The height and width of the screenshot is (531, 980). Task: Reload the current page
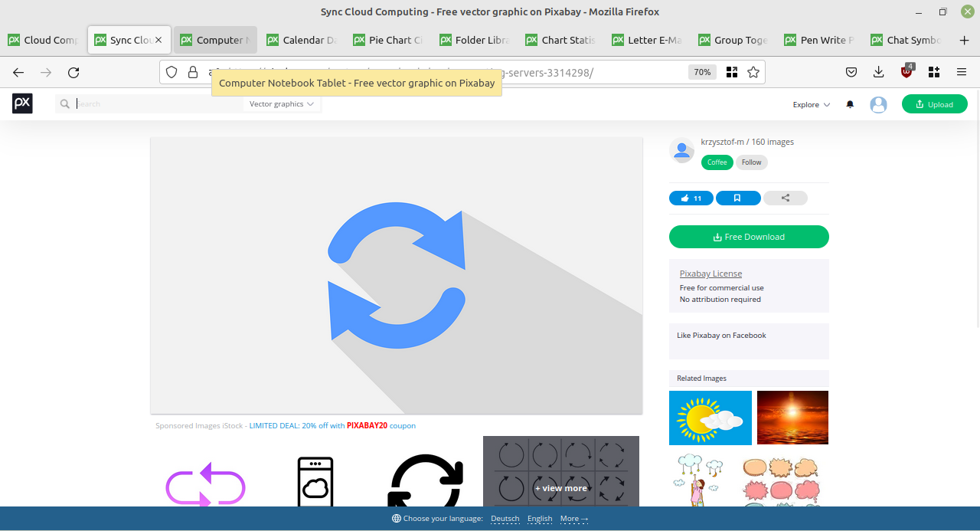point(73,73)
